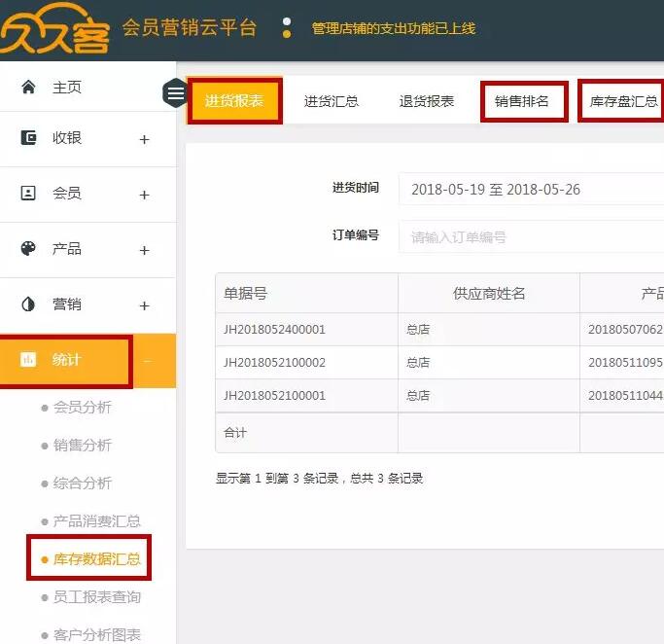Toggle sidebar with the hexagon hamburger icon
664x644 pixels.
coord(174,92)
